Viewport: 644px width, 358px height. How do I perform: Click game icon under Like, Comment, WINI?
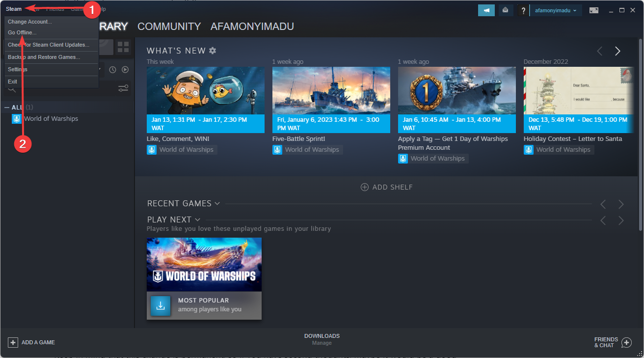tap(152, 150)
